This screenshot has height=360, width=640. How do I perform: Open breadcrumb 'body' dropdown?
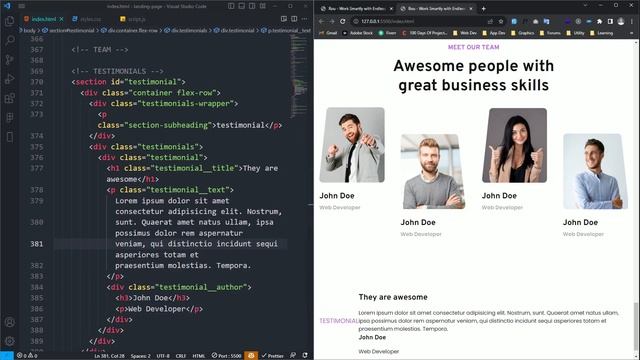(29, 31)
